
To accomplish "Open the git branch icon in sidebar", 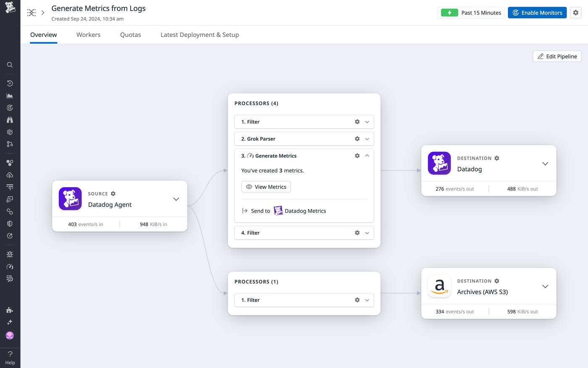I will (x=10, y=144).
